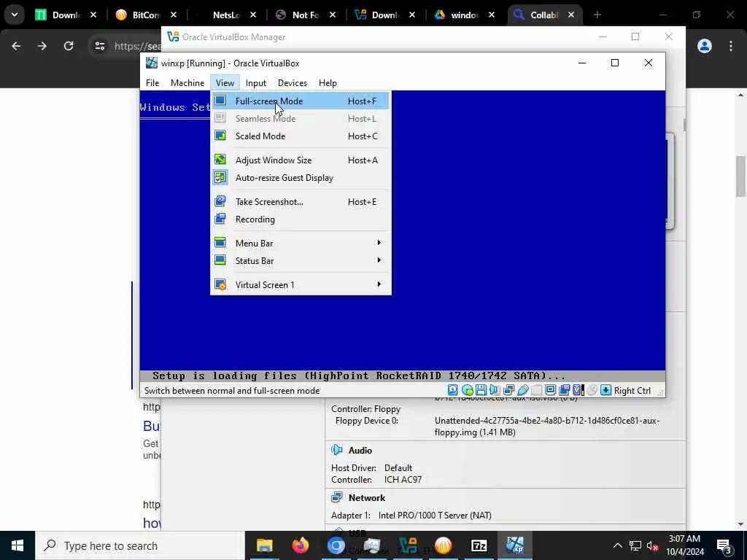Click the mouse integration indicator in status bar

coord(592,391)
